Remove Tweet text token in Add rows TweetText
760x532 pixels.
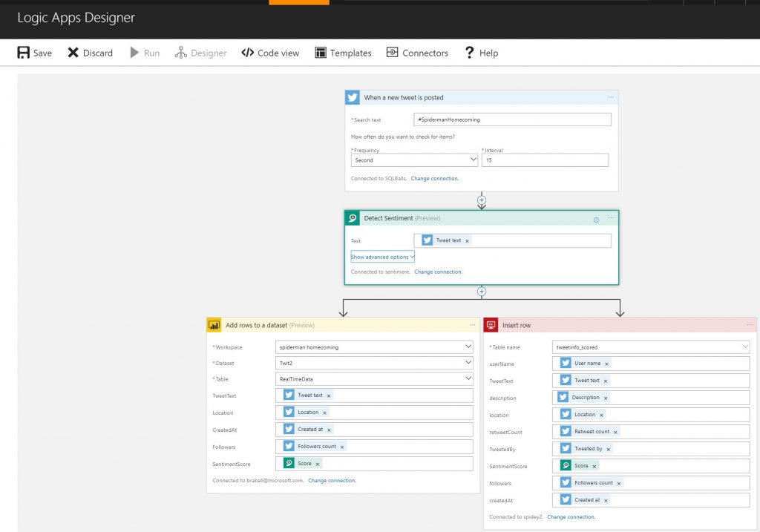pos(329,396)
